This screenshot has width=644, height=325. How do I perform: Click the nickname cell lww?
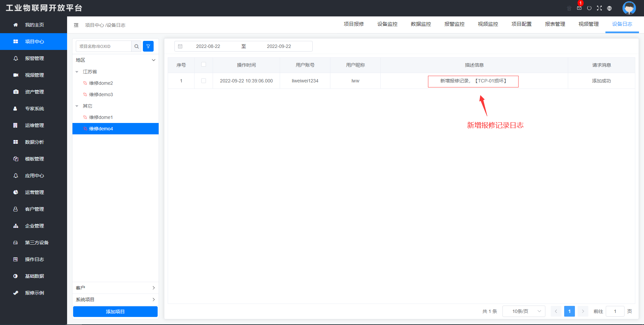356,81
